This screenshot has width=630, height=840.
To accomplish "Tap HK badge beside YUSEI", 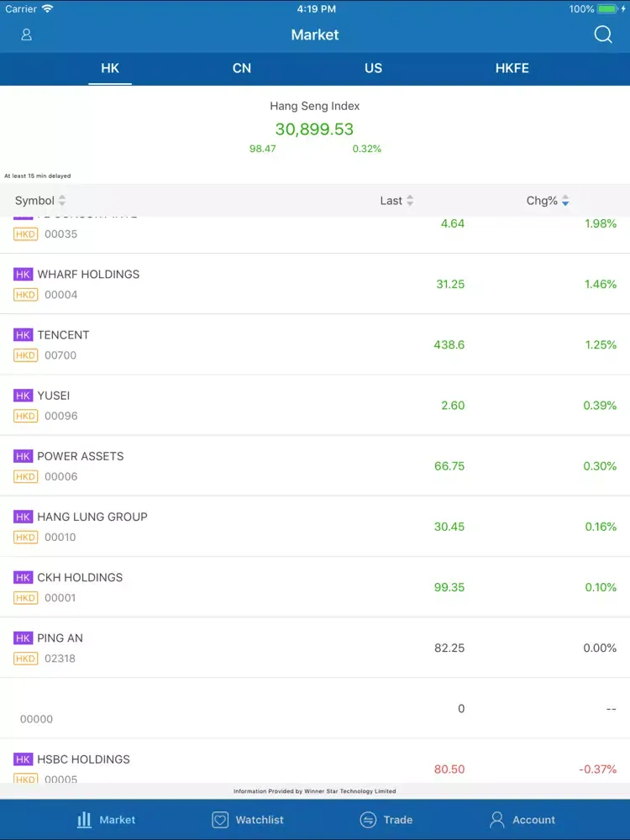I will click(x=23, y=396).
